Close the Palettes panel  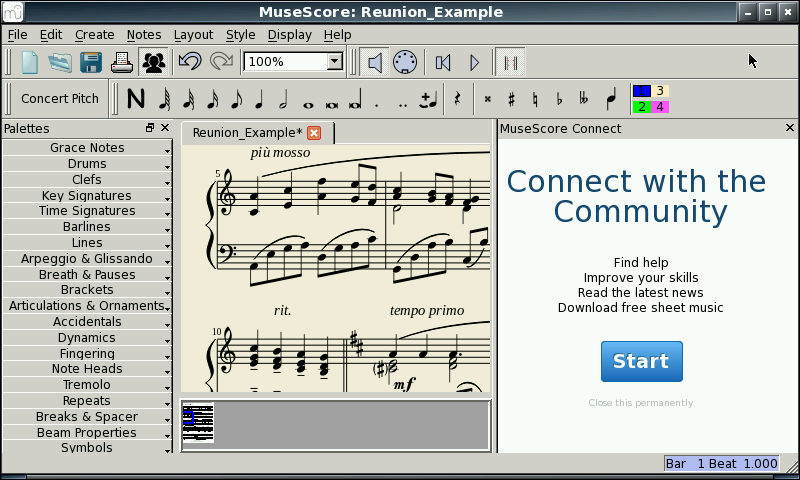coord(165,128)
